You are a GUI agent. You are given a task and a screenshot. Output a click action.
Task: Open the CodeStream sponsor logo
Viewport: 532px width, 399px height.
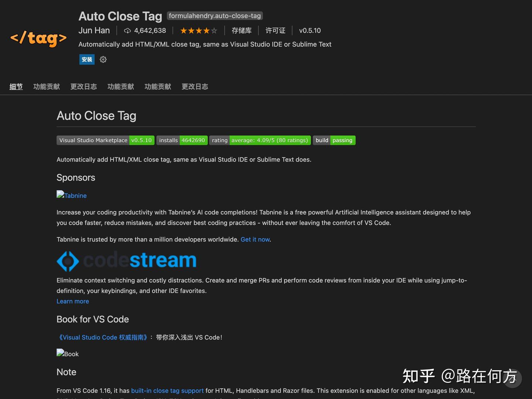pos(126,260)
